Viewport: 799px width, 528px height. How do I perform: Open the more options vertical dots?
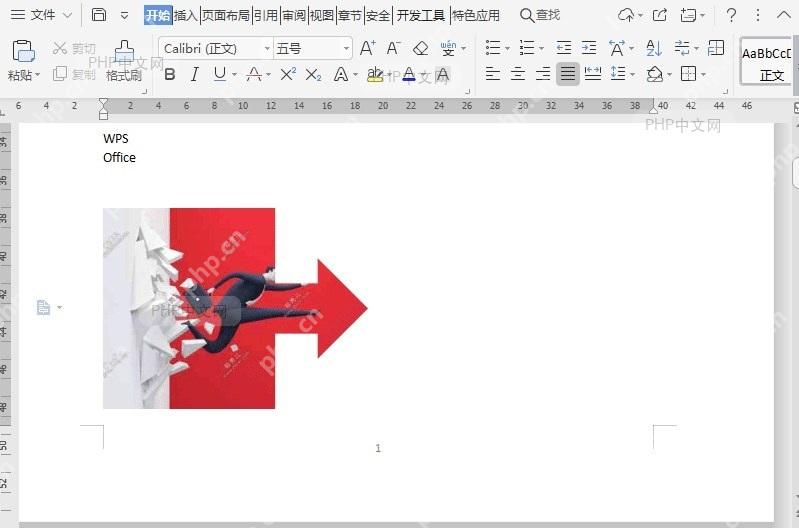point(758,15)
